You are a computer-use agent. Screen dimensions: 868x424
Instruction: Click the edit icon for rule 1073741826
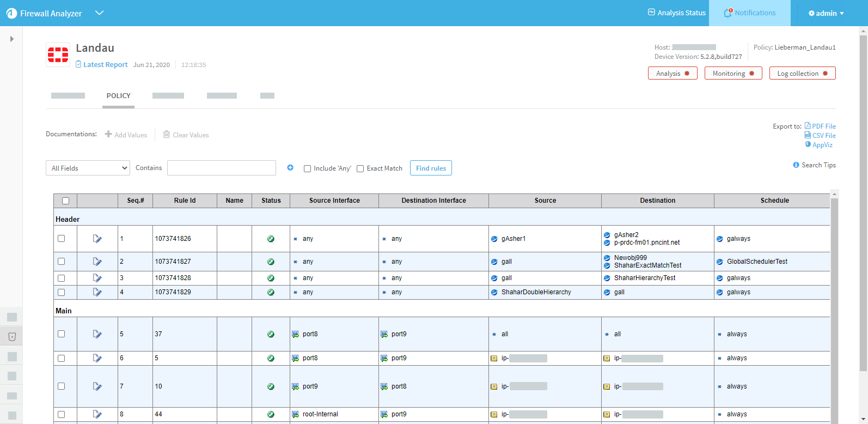tap(97, 239)
